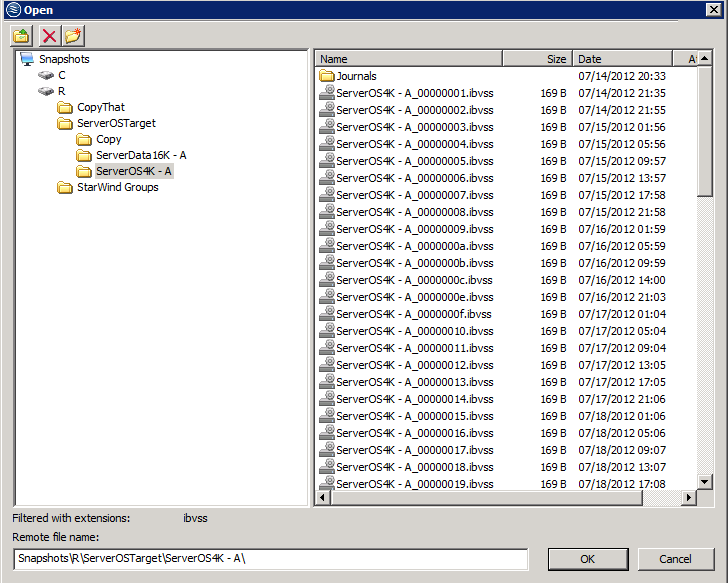
Task: Click the snapshot icon of A_0000000b.ibvss
Action: point(327,262)
